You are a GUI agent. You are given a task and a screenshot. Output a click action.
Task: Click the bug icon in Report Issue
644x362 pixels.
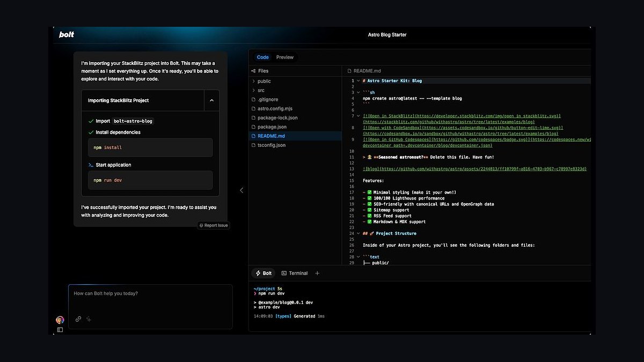201,225
